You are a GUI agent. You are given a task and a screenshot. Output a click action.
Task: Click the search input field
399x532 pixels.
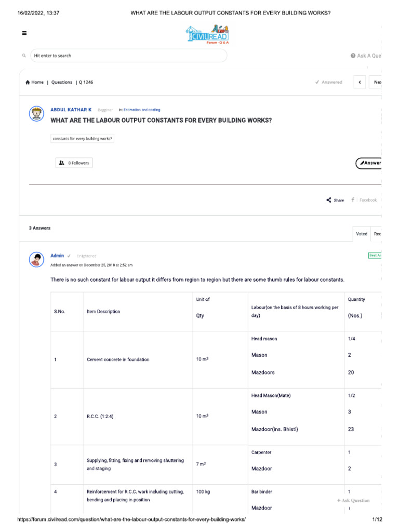click(128, 56)
